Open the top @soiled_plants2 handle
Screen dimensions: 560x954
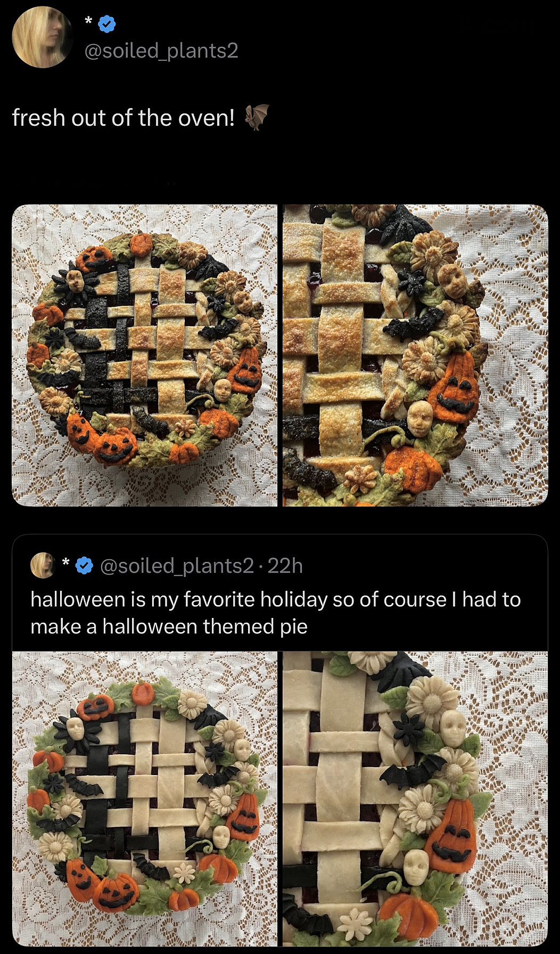click(x=161, y=51)
